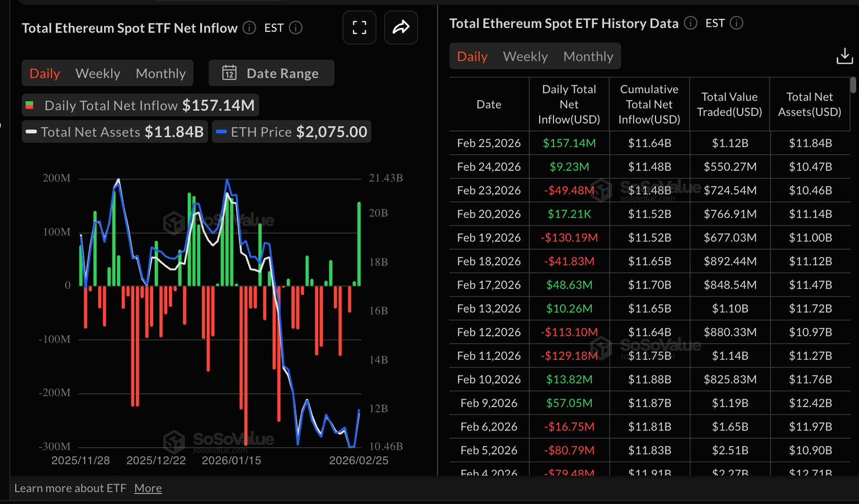Viewport: 859px width, 504px height.
Task: Click the Feb 25, 2026 table row
Action: click(649, 143)
